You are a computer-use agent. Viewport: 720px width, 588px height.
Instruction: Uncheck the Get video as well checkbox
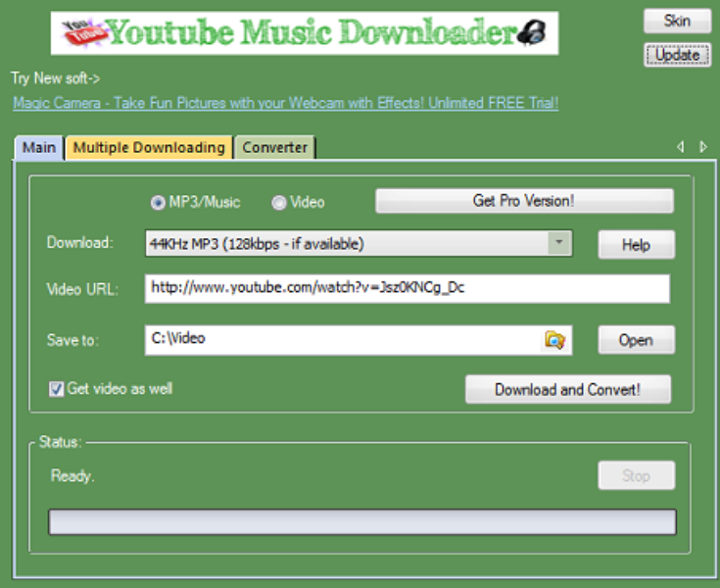57,389
